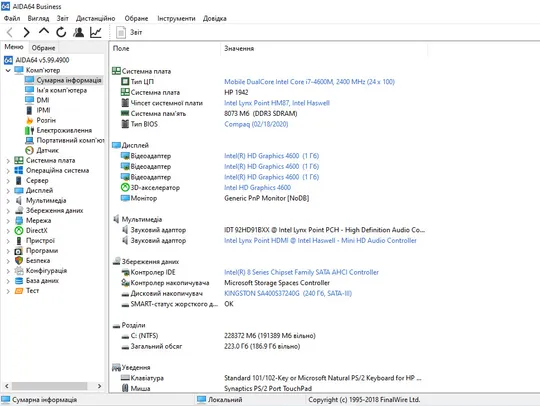The width and height of the screenshot is (540, 406).
Task: Click the Датчик gauge icon
Action: click(x=30, y=150)
